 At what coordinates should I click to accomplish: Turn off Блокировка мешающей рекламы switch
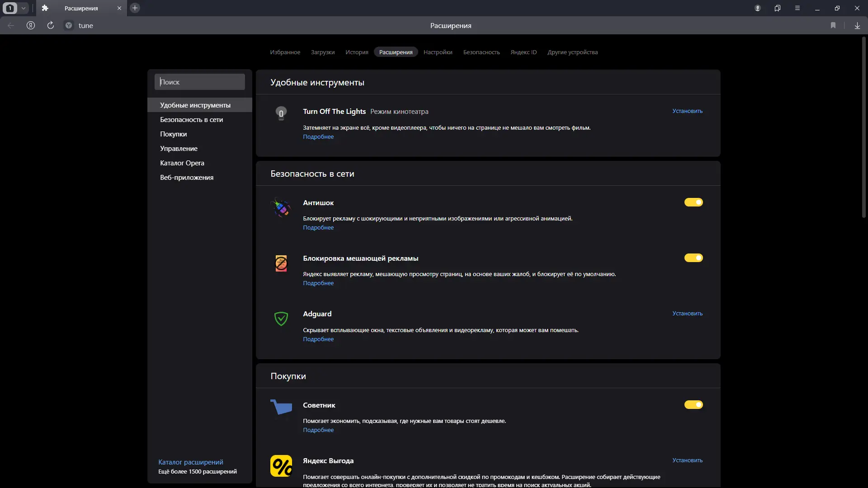pyautogui.click(x=693, y=258)
